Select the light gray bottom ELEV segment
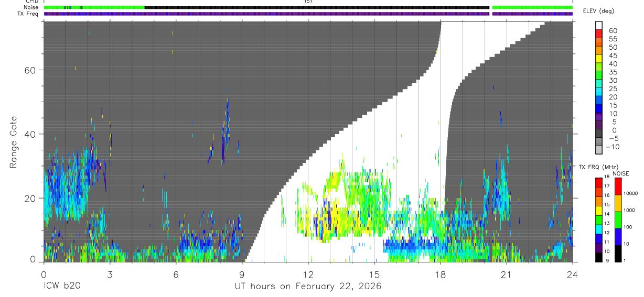Screen dimensions: 644x297 pyautogui.click(x=599, y=150)
